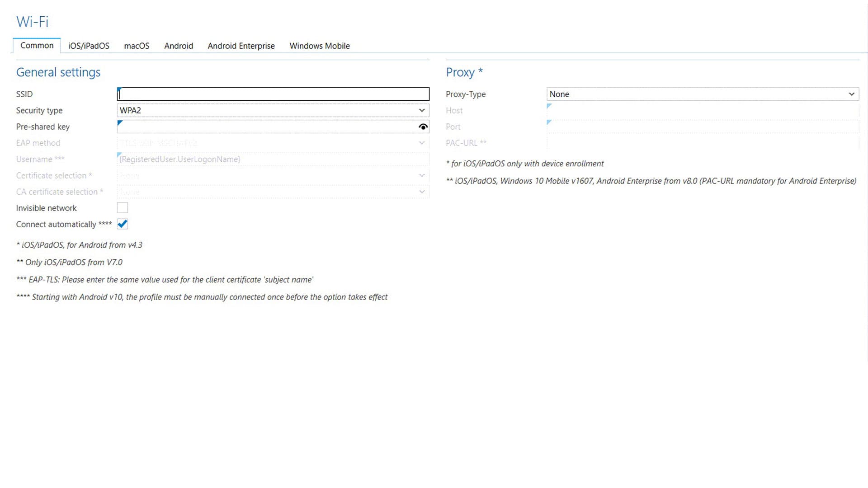
Task: Expand the Security type WPA2 dropdown
Action: (x=273, y=110)
